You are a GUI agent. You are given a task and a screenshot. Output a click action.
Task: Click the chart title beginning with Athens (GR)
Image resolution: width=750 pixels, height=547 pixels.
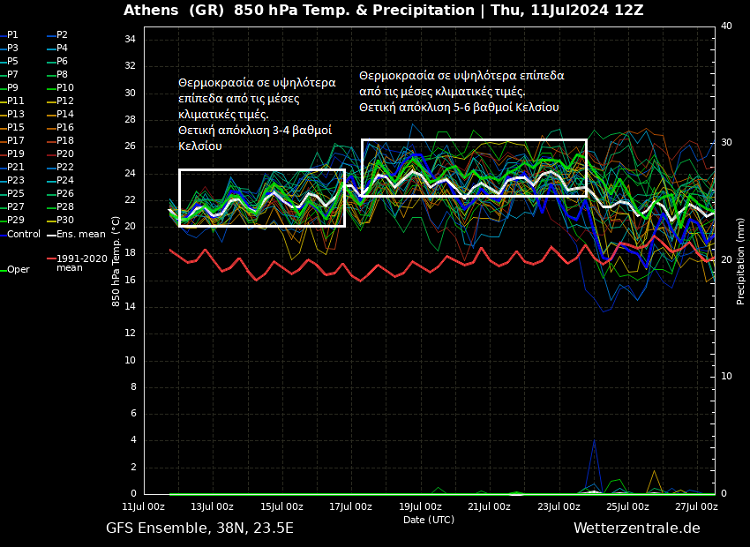pyautogui.click(x=383, y=11)
